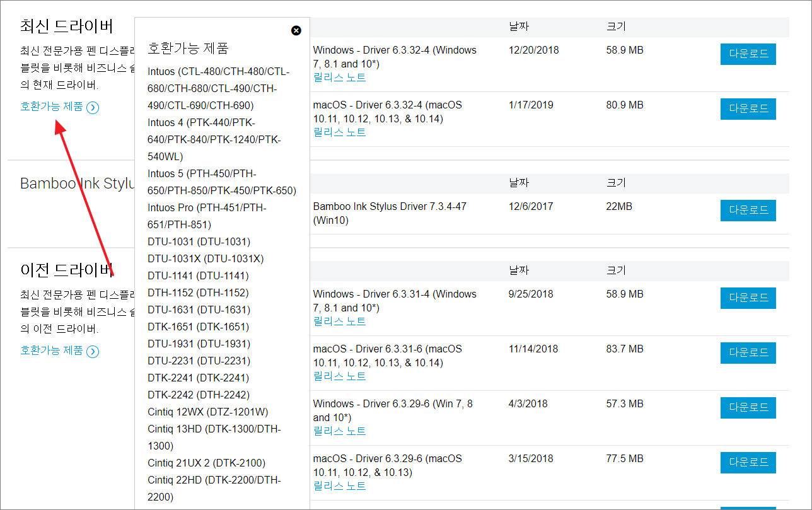Screen dimensions: 812x510
Task: Click the date 9/25/2018
Action: pyautogui.click(x=531, y=294)
